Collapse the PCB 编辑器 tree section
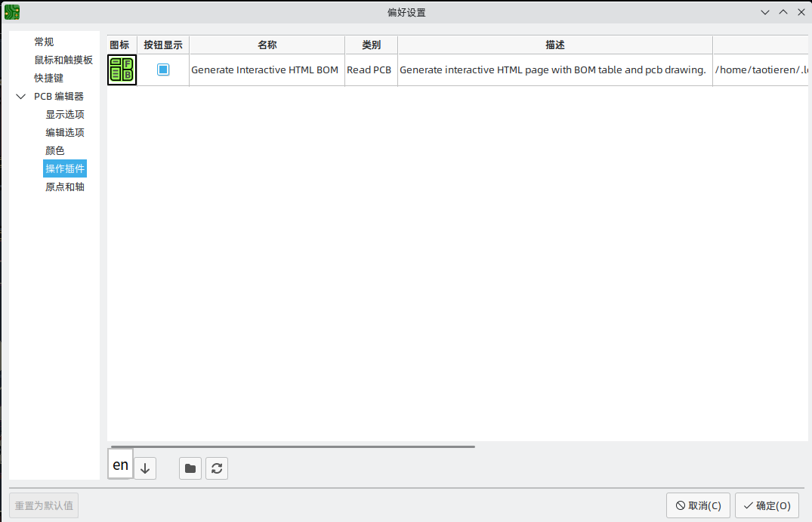The height and width of the screenshot is (522, 812). [x=20, y=96]
